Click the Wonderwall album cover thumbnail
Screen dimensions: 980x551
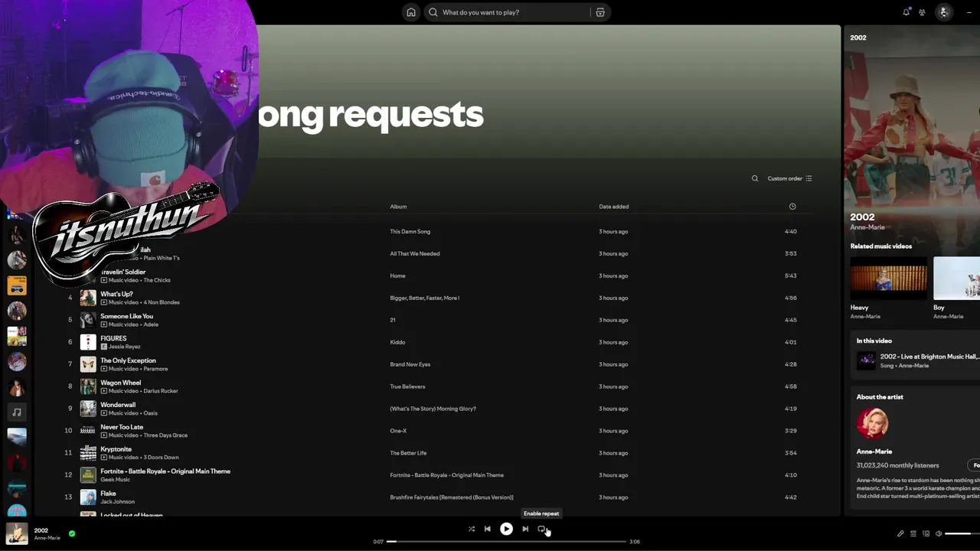pos(88,409)
